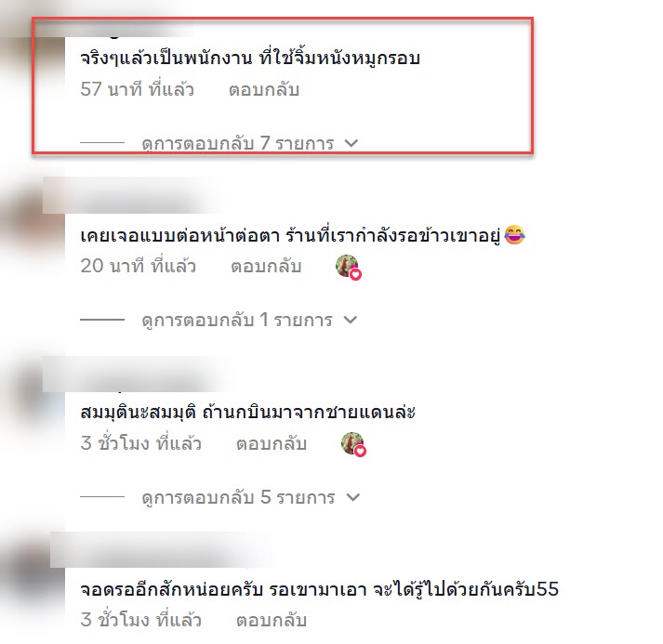Image resolution: width=663 pixels, height=644 pixels.
Task: Click ตอบกลับ under the 57 นาที comment
Action: (264, 90)
